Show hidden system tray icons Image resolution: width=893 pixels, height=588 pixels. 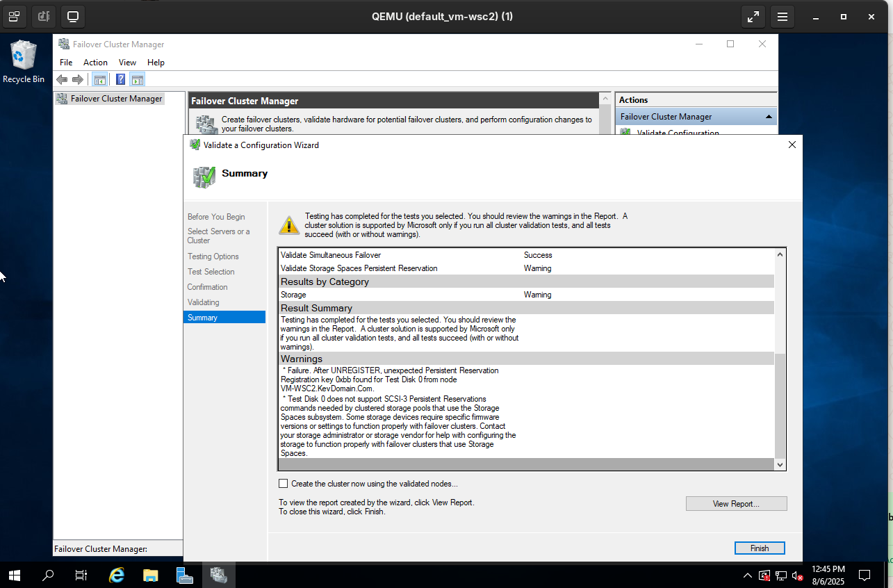[x=748, y=575]
